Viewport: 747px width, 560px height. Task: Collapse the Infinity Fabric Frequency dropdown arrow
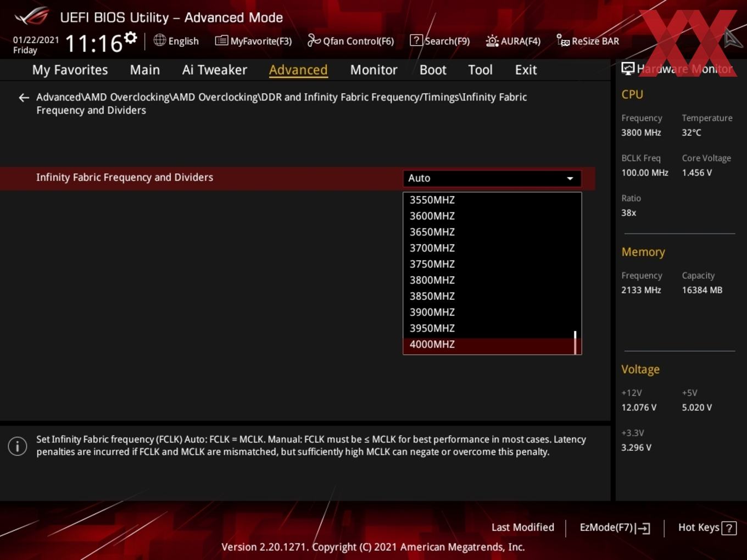click(x=570, y=178)
